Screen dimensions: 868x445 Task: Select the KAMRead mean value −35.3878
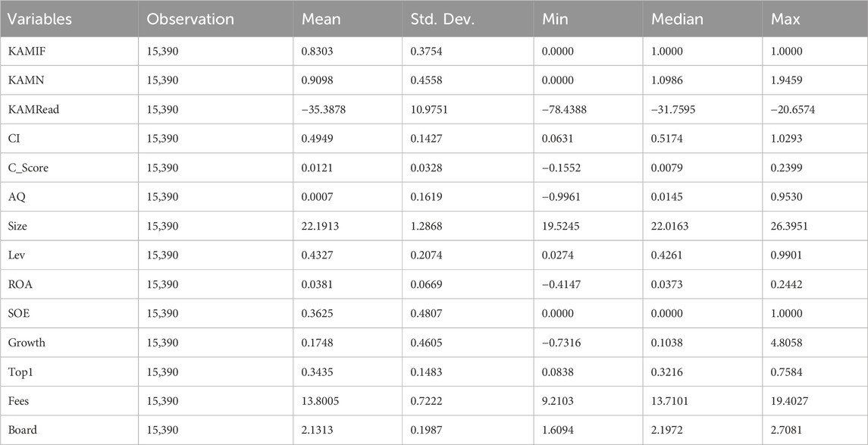pos(323,110)
